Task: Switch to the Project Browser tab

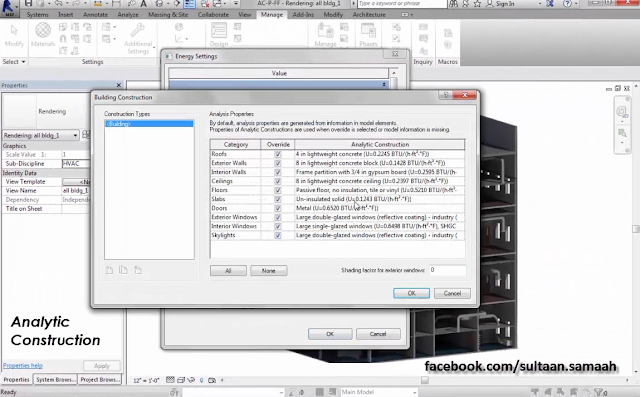Action: 100,379
